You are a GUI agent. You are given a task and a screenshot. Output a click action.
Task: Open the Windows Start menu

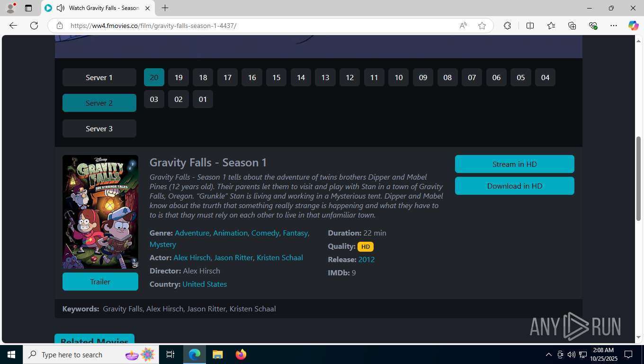pyautogui.click(x=11, y=355)
